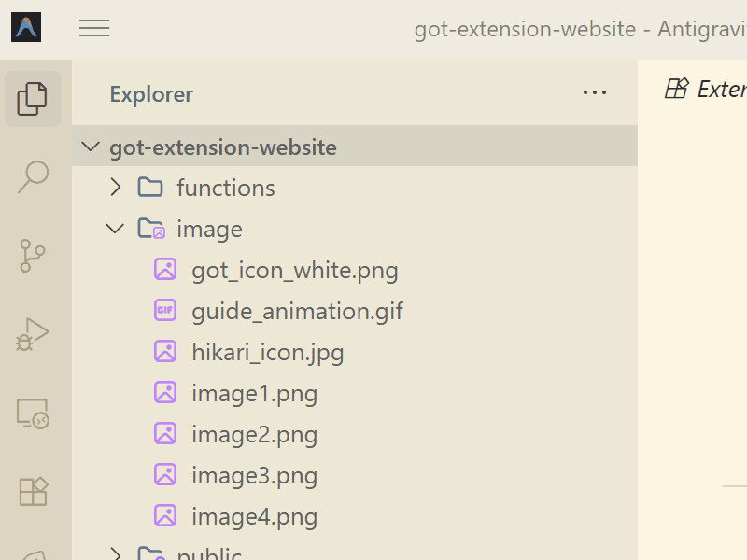Open image3.png from the tree

click(255, 475)
